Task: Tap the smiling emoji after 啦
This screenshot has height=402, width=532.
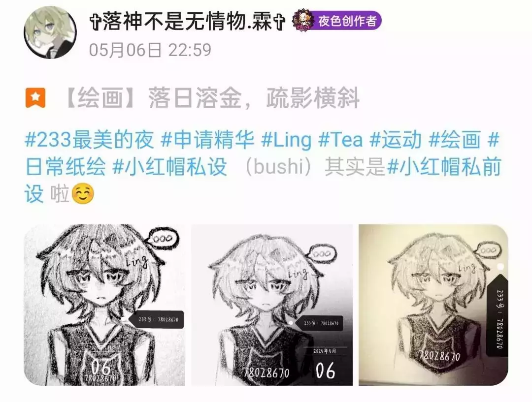Action: [83, 194]
